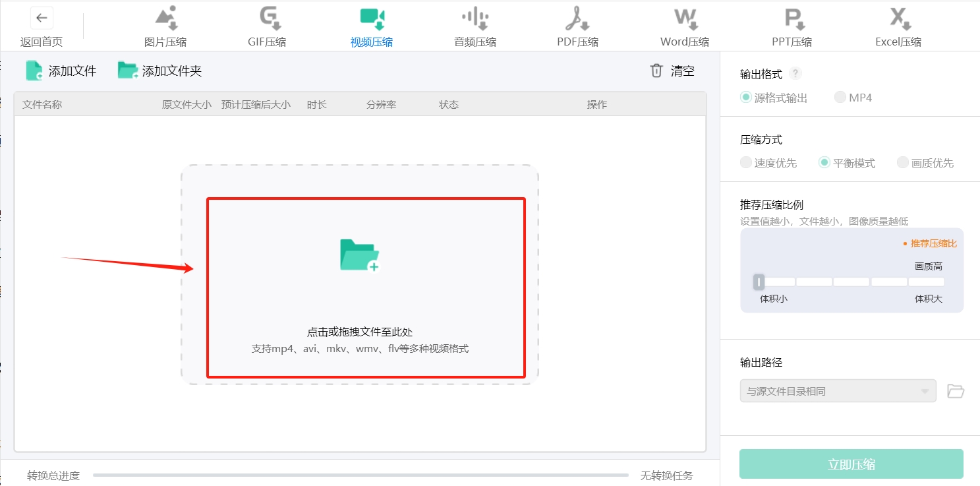Open the Word压缩 icon
This screenshot has width=980, height=486.
point(685,18)
